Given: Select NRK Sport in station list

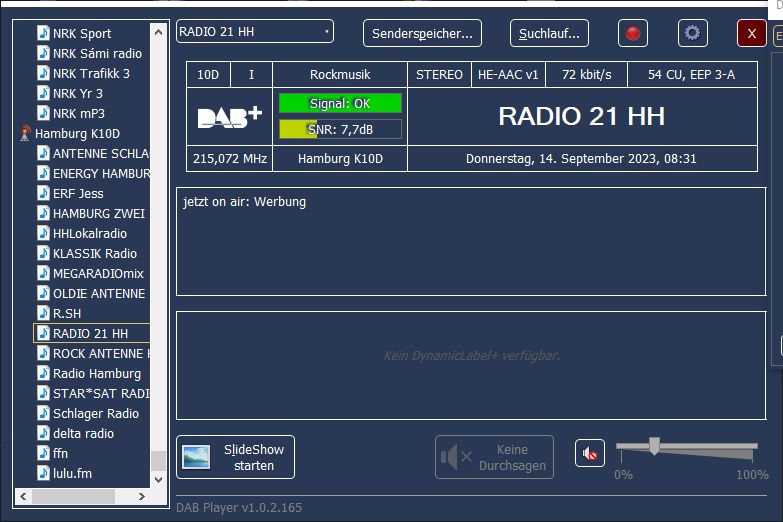Looking at the screenshot, I should [x=82, y=33].
